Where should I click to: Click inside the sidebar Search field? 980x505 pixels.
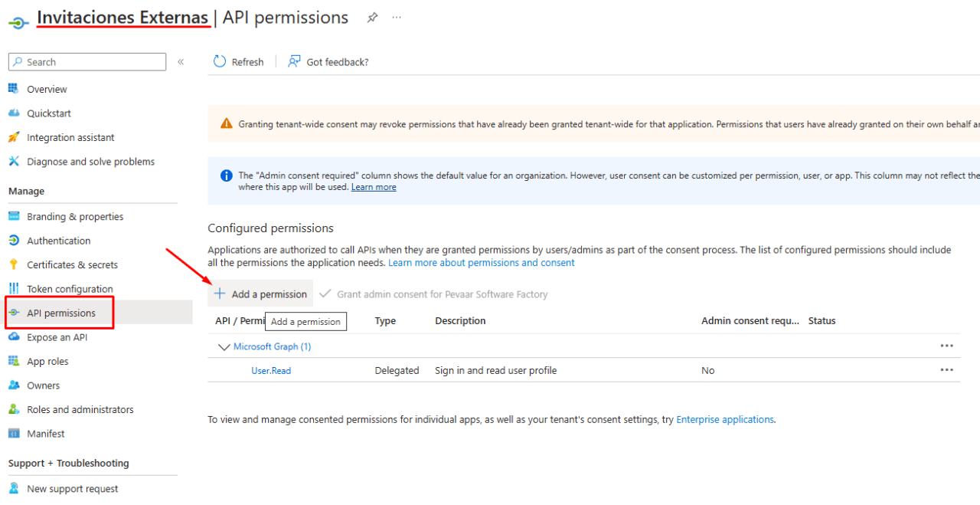tap(87, 61)
